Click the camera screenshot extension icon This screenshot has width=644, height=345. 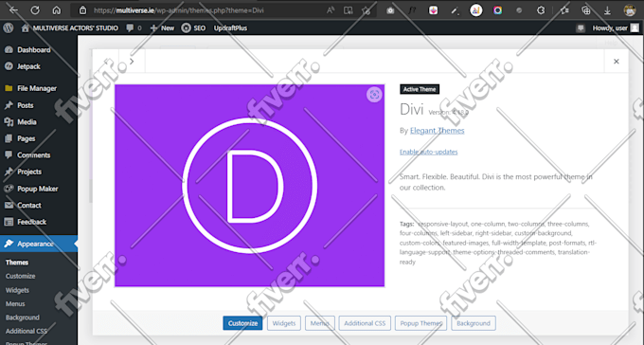[390, 10]
